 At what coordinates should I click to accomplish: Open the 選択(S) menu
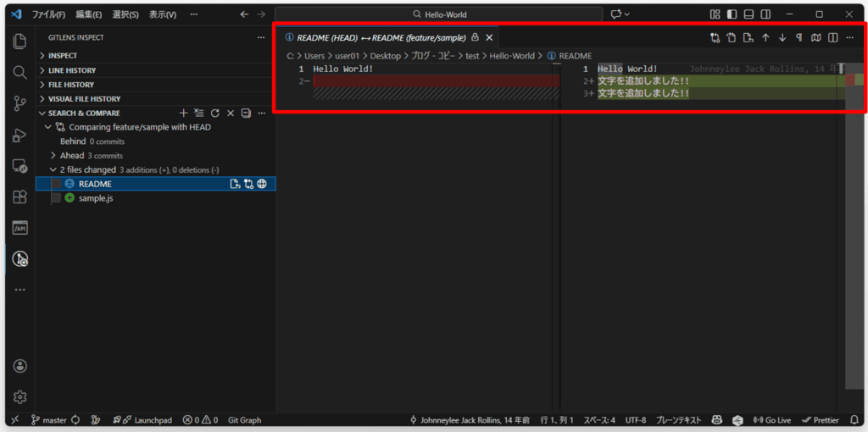(125, 14)
